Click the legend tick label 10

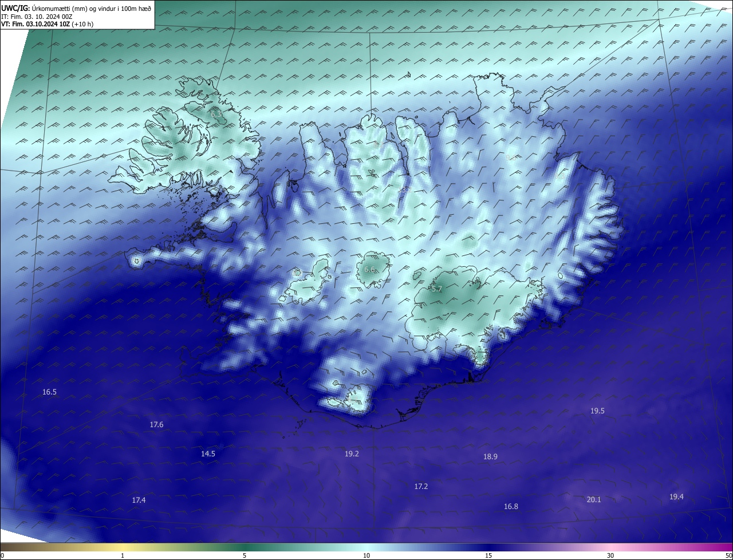pyautogui.click(x=366, y=555)
